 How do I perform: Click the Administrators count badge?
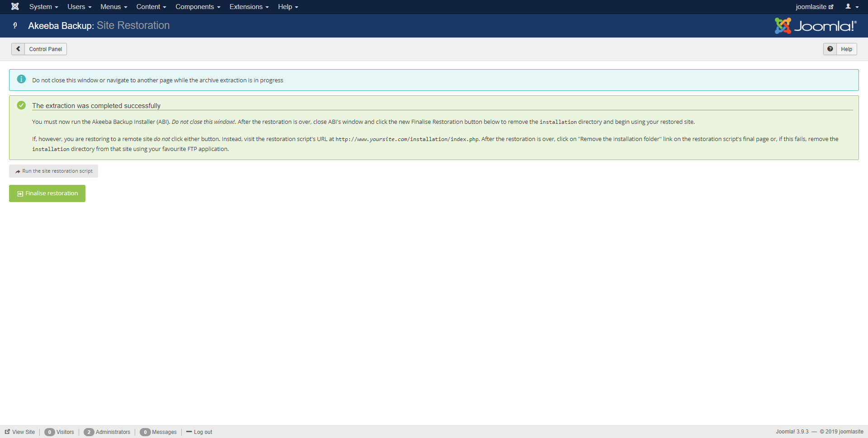[89, 432]
